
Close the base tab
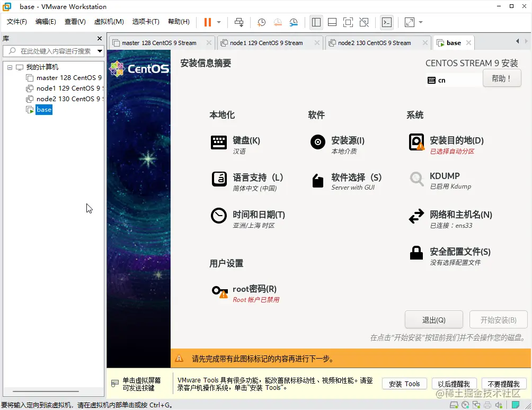pos(468,43)
